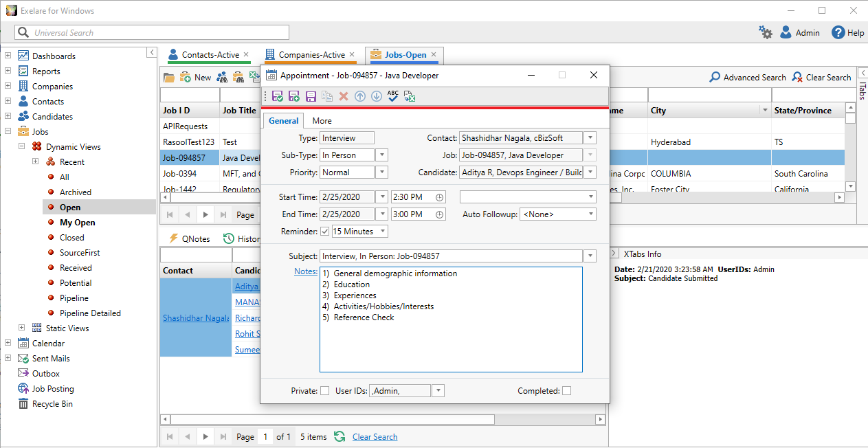The image size is (868, 448).
Task: Run the ABC spell check
Action: coord(393,96)
